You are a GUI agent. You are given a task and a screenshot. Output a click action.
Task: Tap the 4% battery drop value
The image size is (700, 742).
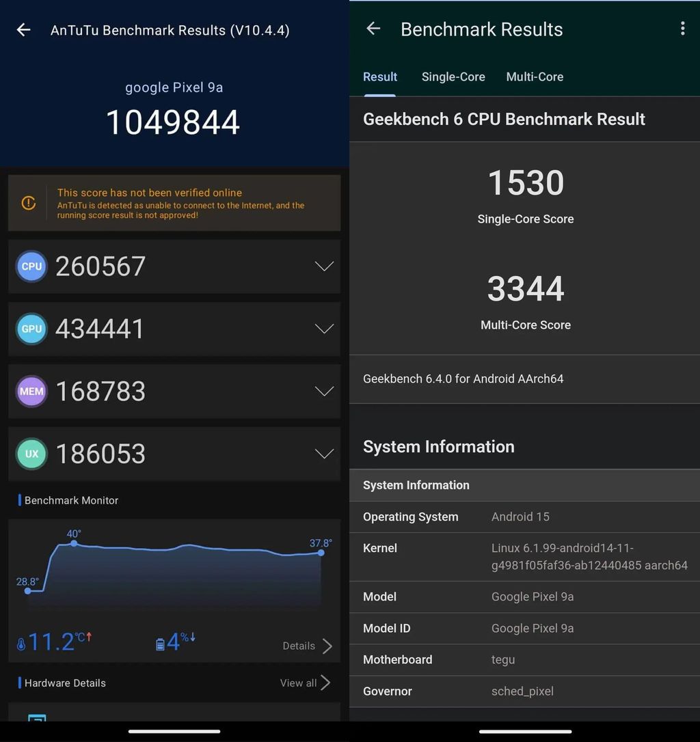pos(180,642)
